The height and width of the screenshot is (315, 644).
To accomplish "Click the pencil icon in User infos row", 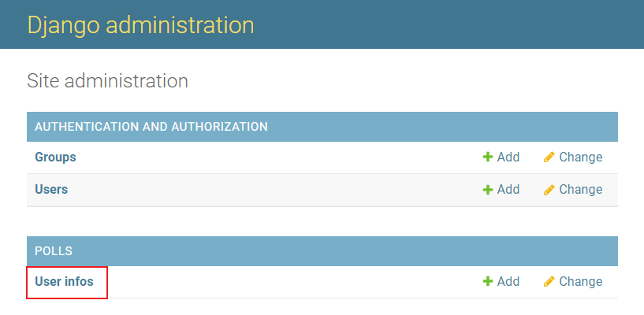I will click(x=549, y=281).
